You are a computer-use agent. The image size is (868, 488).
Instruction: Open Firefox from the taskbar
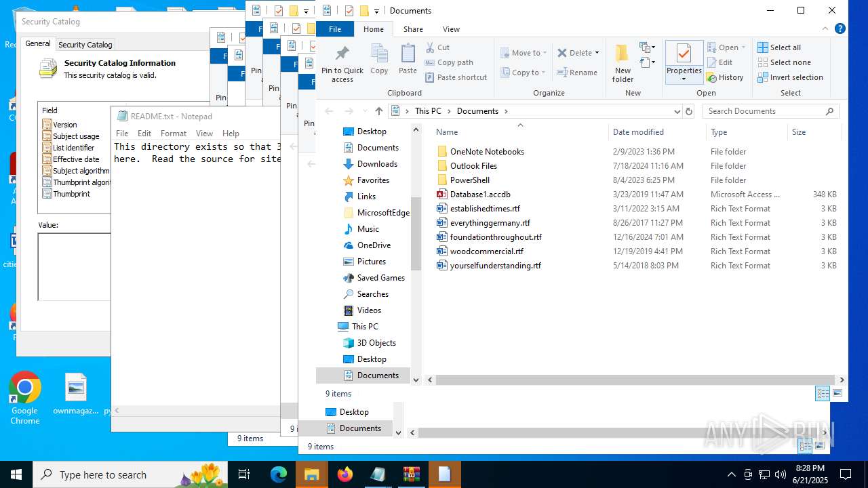(x=344, y=474)
